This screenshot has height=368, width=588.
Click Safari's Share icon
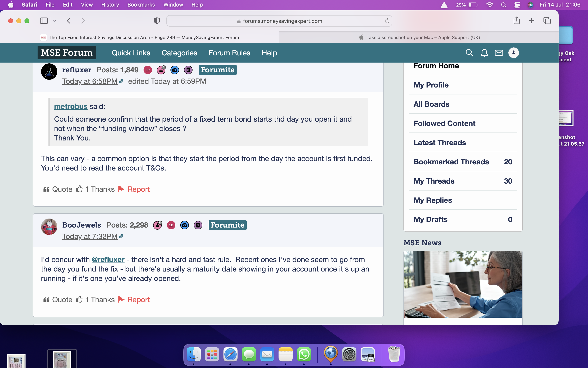tap(517, 21)
